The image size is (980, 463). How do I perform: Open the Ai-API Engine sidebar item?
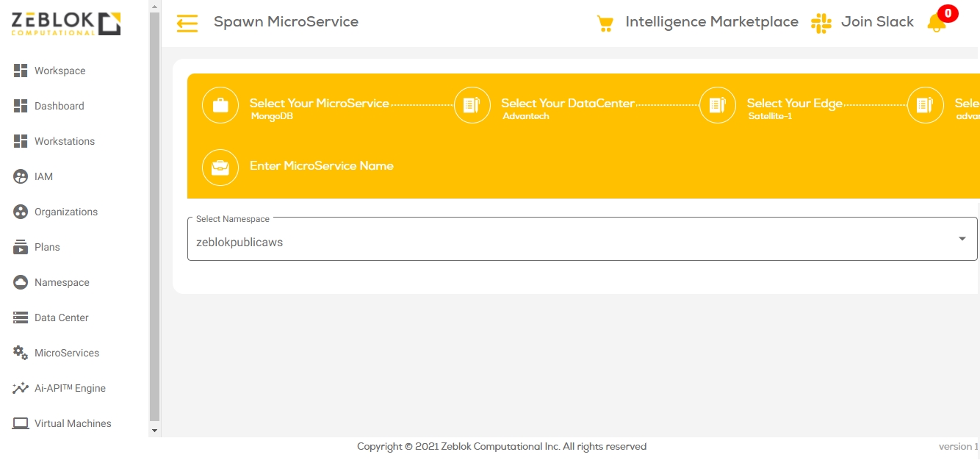point(70,388)
